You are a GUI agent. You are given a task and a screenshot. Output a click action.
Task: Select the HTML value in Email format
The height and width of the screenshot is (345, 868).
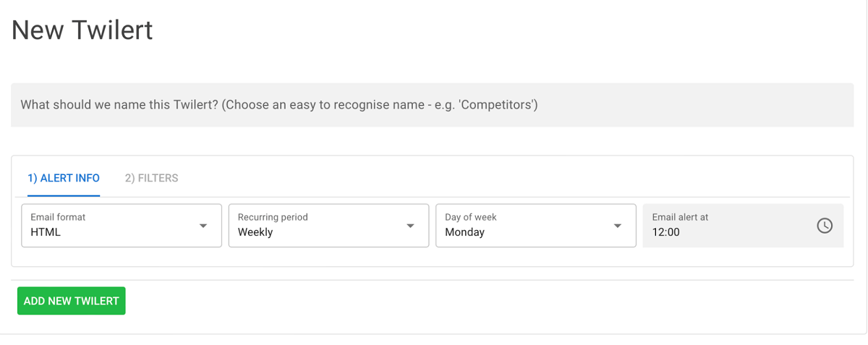click(x=46, y=233)
